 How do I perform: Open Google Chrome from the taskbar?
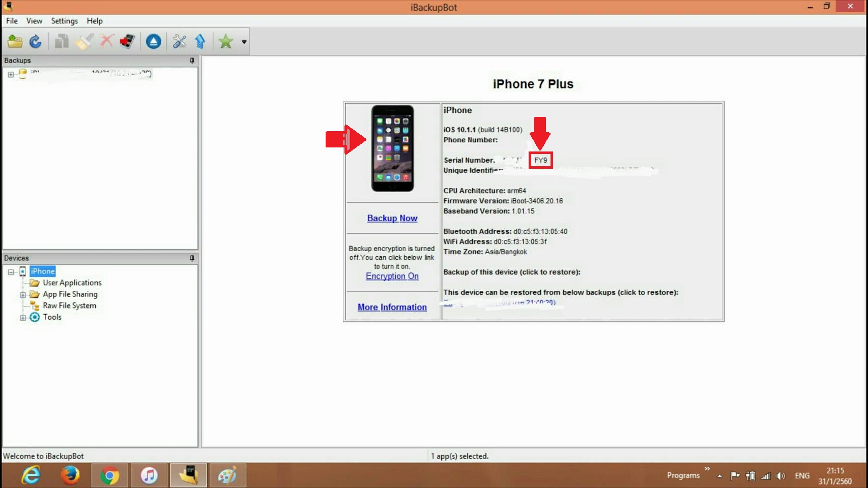click(x=109, y=476)
